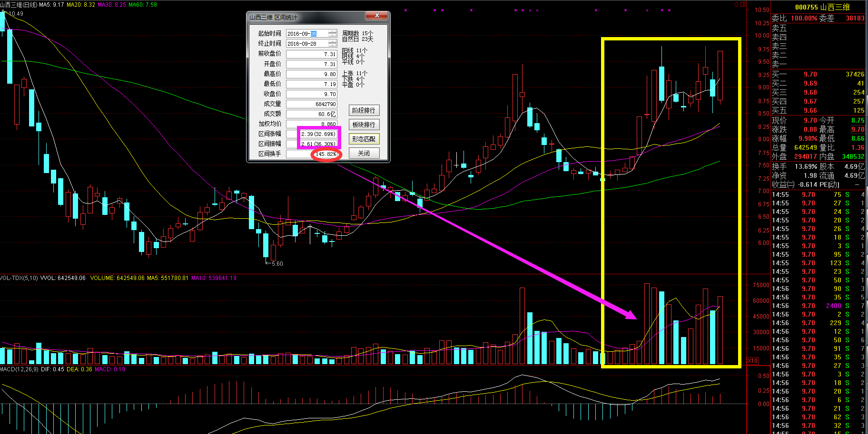868x434 pixels.
Task: Open 阶段排行 ranking
Action: pos(364,110)
